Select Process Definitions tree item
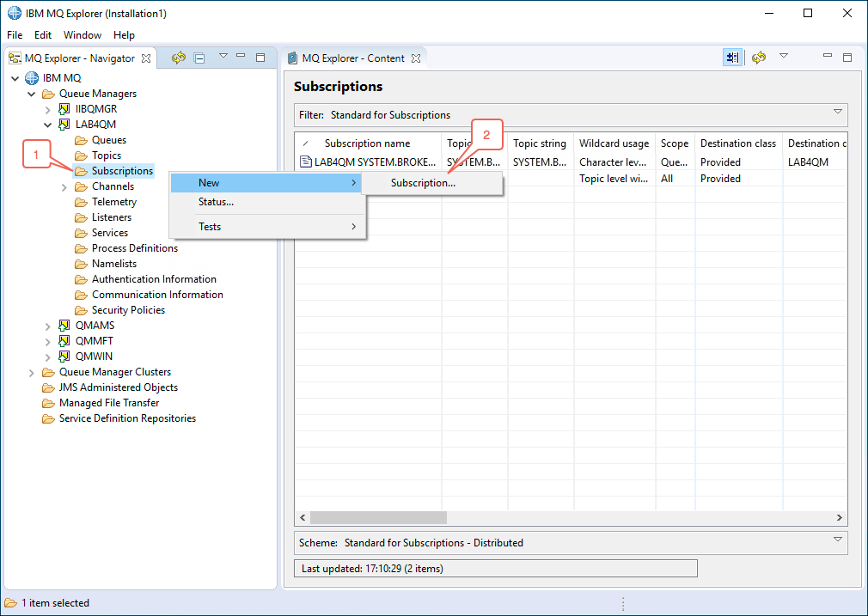The image size is (868, 616). 135,248
